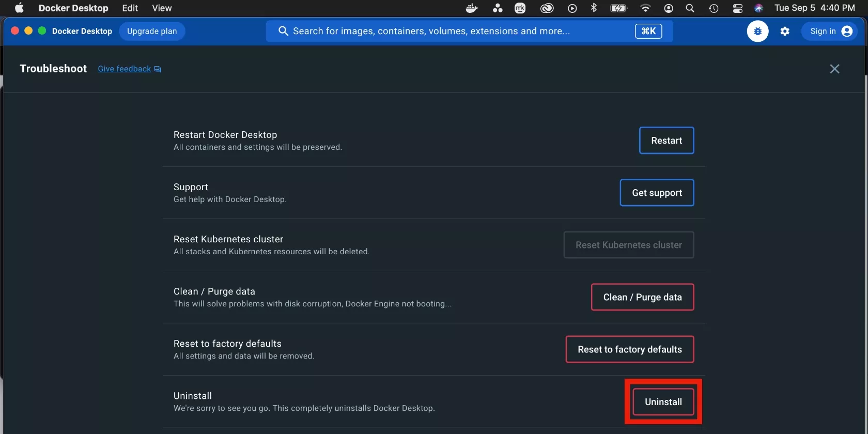868x434 pixels.
Task: Focus the Docker search field
Action: 455,32
